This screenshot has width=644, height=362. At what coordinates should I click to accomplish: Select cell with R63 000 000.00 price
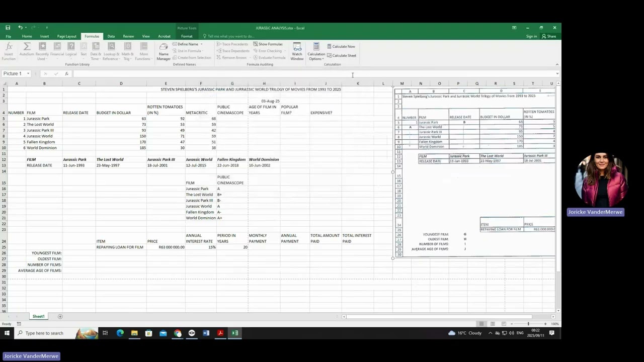coord(166,247)
